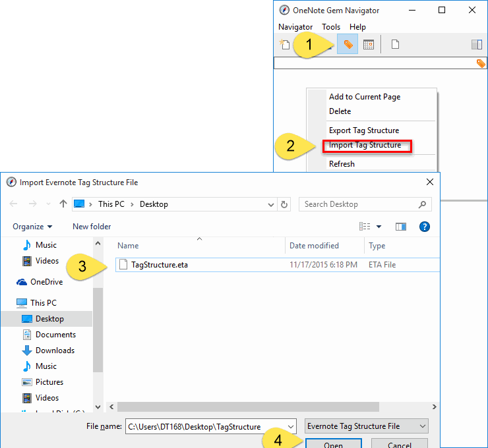Open the view options dropdown arrow

(x=379, y=227)
